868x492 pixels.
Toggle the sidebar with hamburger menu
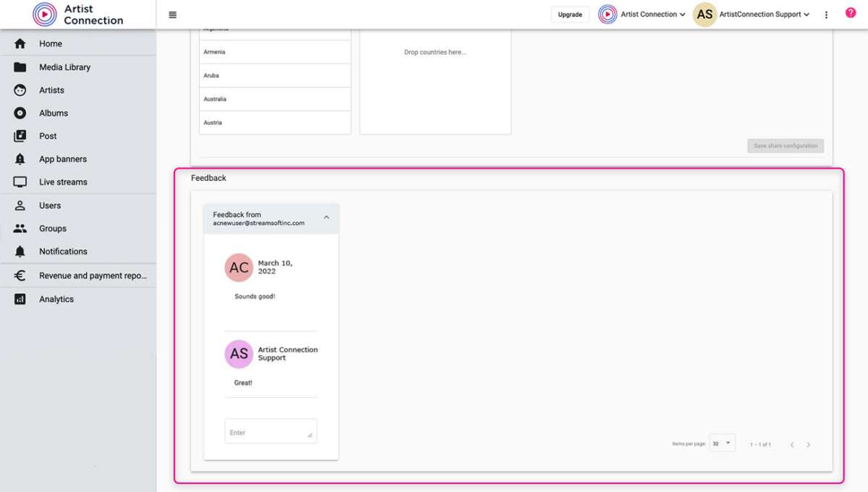[172, 14]
